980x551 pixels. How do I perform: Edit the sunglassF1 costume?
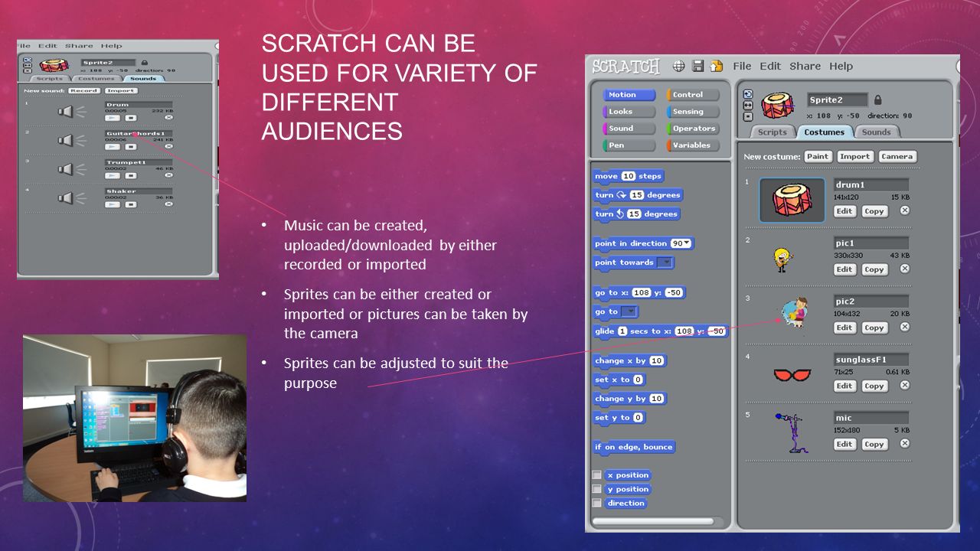844,386
